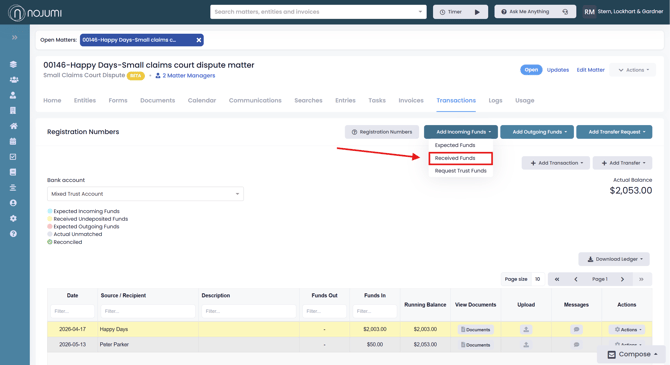Click the Timer button

[460, 12]
